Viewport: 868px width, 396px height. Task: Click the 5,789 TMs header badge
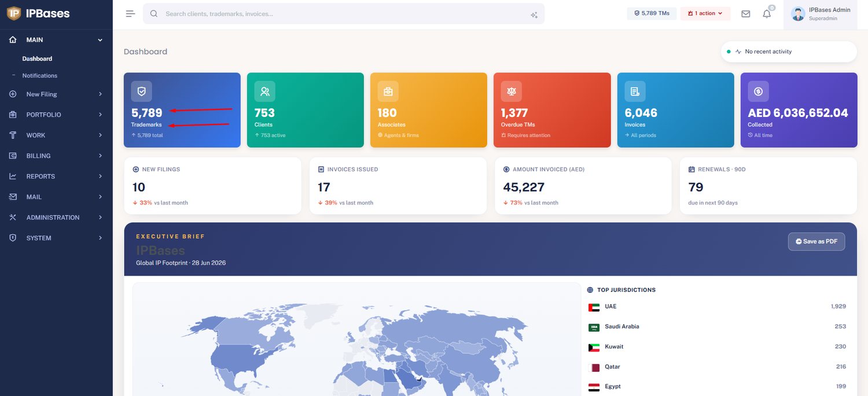click(652, 13)
